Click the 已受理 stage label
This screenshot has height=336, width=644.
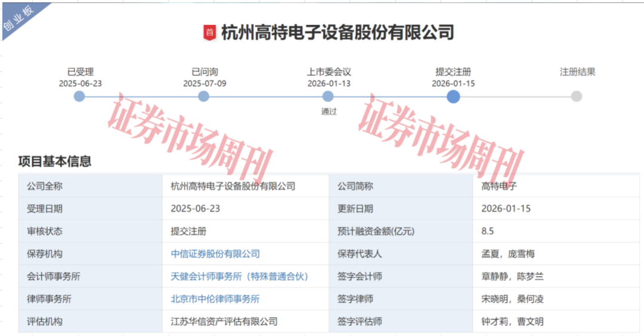[x=80, y=72]
